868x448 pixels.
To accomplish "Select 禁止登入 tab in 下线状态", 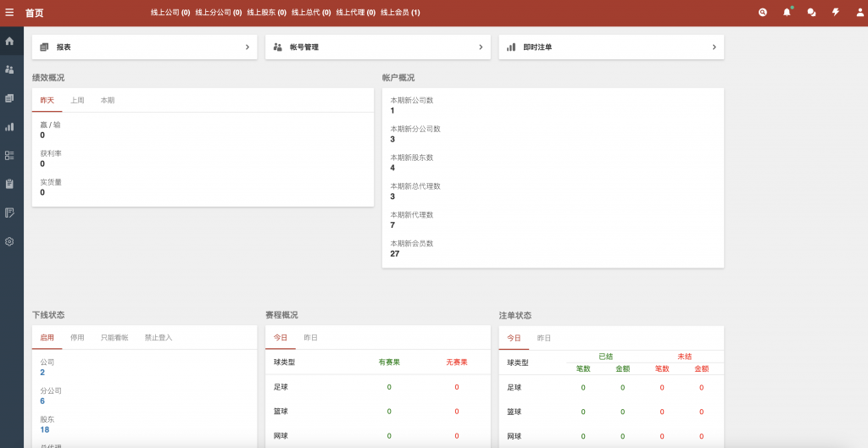I will tap(158, 338).
